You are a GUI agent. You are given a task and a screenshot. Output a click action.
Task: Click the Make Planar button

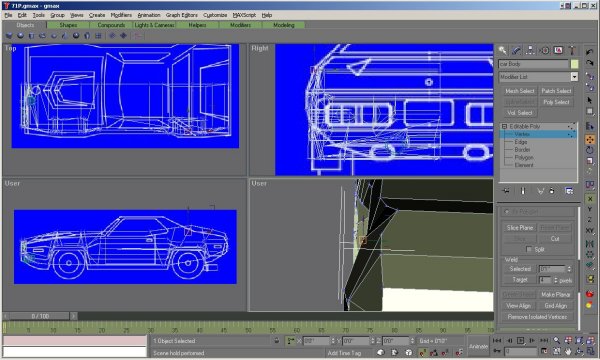coord(556,295)
